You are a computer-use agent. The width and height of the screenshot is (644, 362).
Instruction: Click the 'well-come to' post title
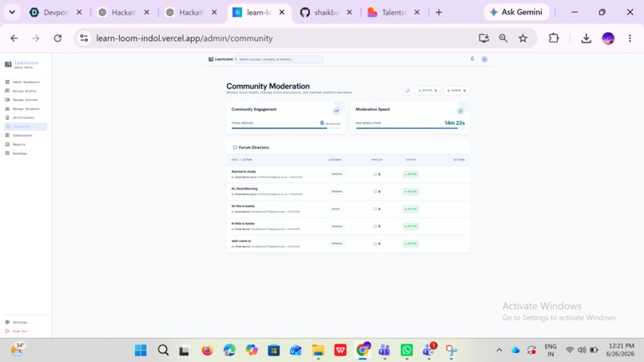241,241
